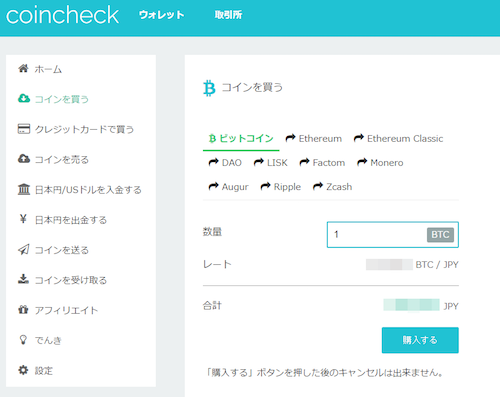Image resolution: width=500 pixels, height=397 pixels.
Task: Click the BTC / JPY rate text
Action: coord(437,265)
